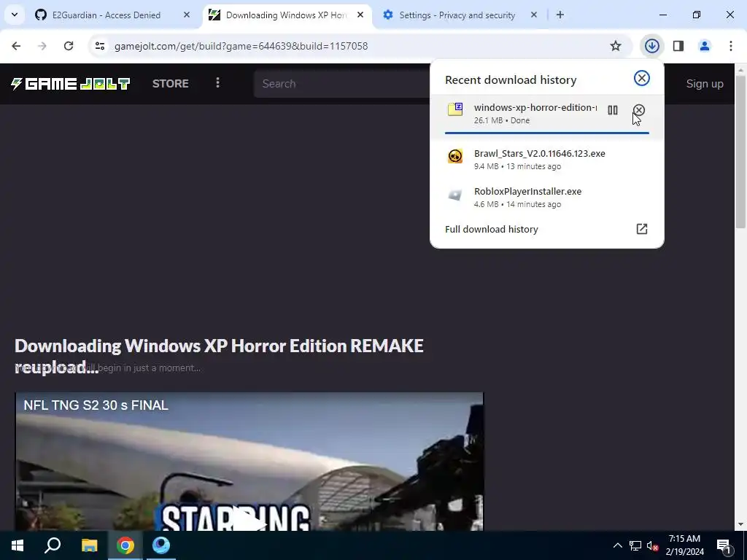
Task: Click the blue circular app in taskbar
Action: click(x=161, y=545)
